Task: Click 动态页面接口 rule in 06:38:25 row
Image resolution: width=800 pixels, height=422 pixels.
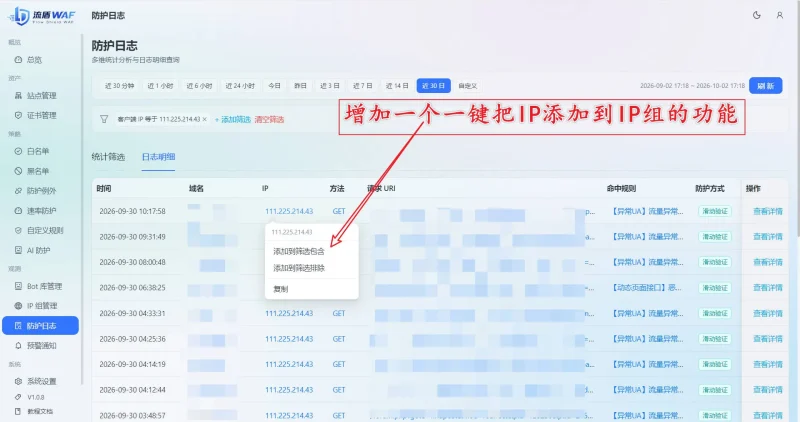Action: [x=647, y=288]
